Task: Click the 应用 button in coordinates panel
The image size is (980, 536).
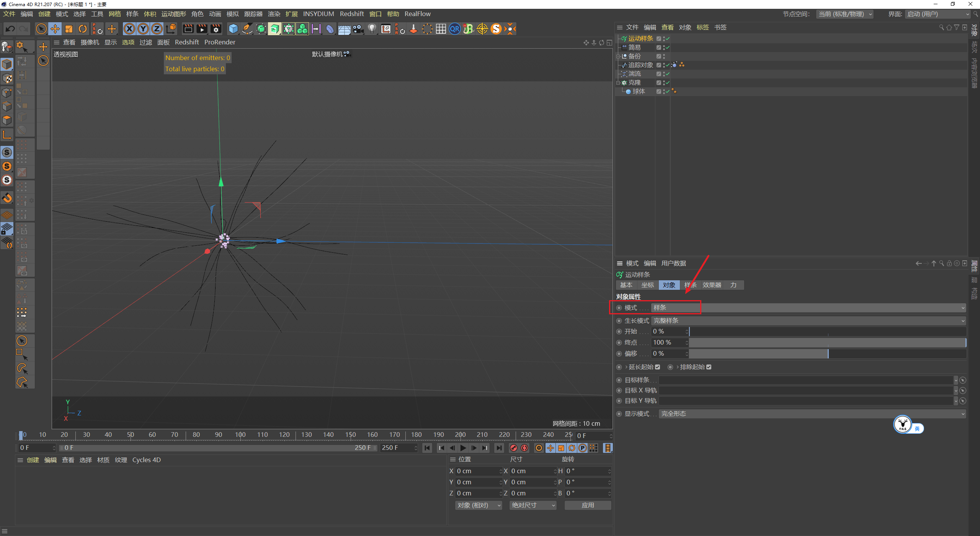Action: click(588, 505)
